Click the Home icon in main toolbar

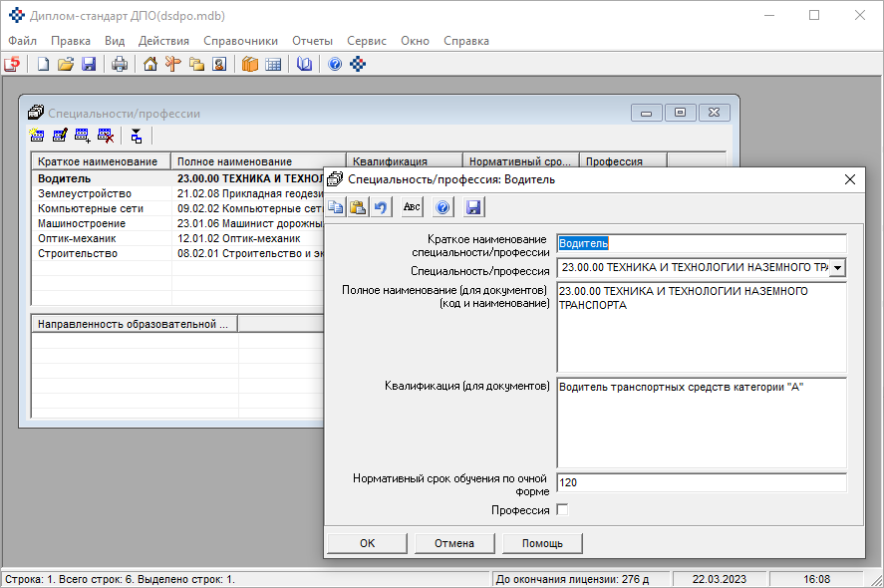(x=150, y=65)
